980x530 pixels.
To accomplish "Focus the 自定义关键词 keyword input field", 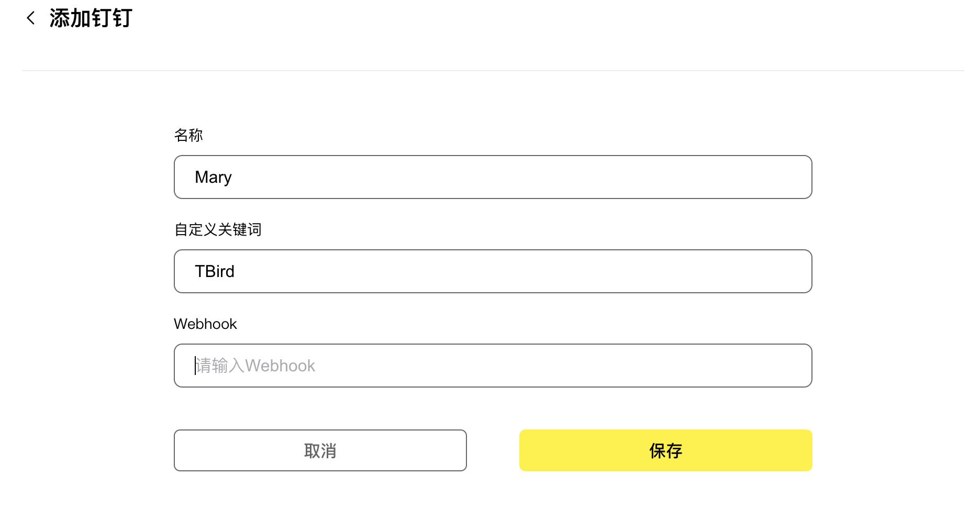I will point(492,271).
